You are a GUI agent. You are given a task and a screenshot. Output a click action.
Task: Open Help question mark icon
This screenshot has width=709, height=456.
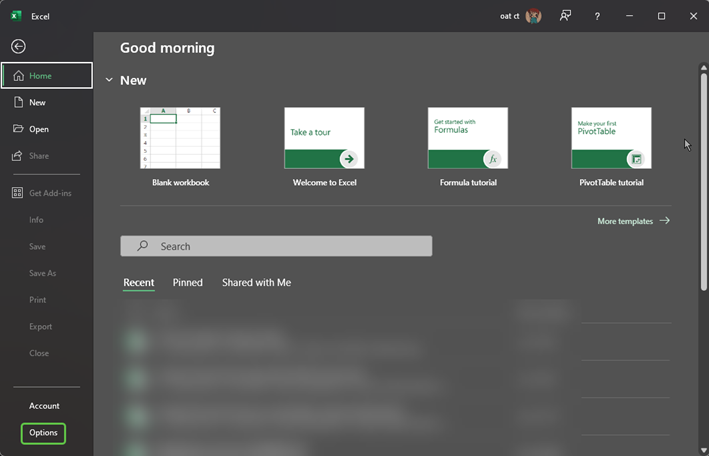(x=597, y=16)
